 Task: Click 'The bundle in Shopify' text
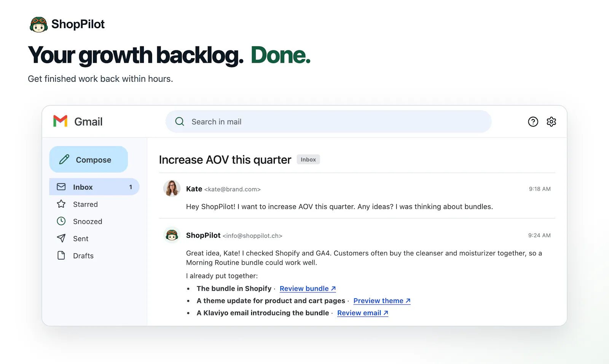click(234, 288)
